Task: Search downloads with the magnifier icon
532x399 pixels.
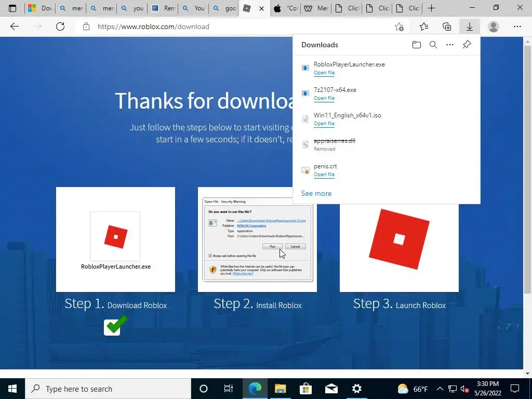Action: tap(433, 45)
